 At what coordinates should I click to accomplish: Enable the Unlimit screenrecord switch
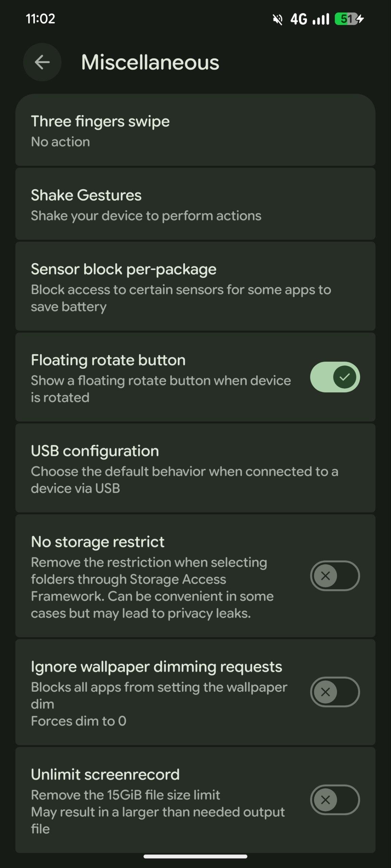[x=335, y=800]
